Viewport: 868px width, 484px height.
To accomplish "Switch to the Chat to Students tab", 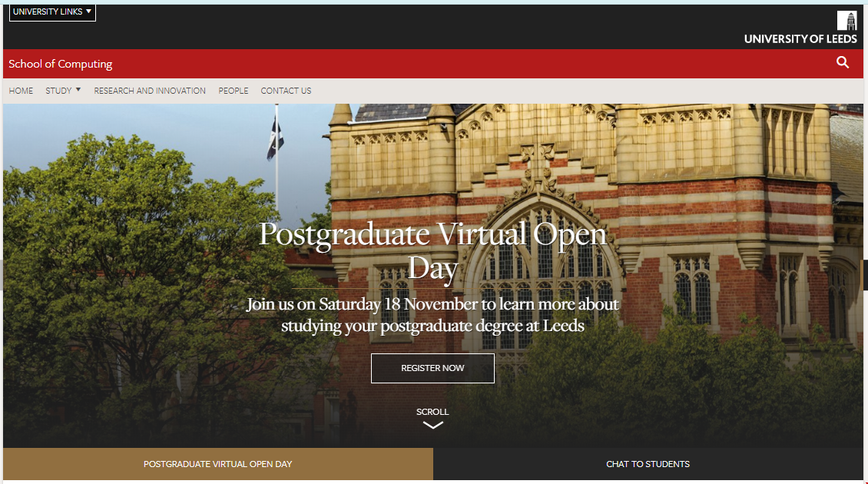I will click(648, 464).
